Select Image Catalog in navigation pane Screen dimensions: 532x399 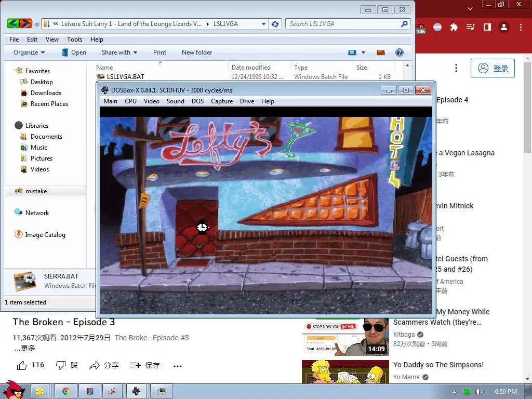(x=45, y=234)
